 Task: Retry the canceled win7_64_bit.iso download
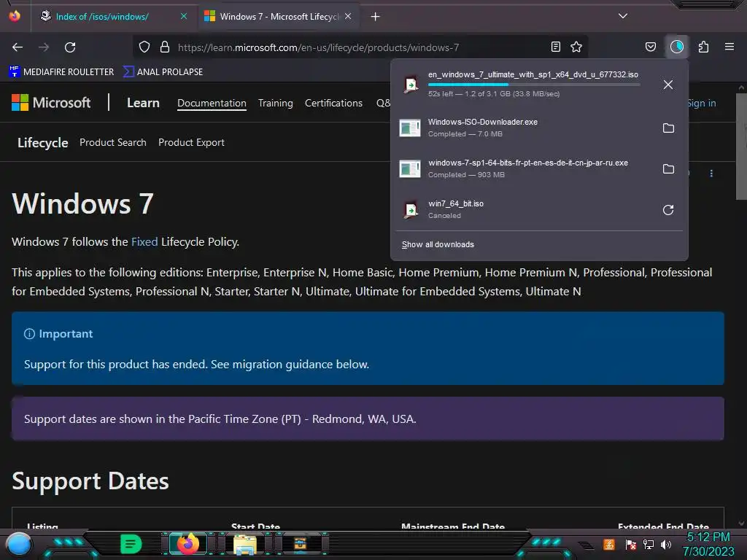(x=668, y=210)
